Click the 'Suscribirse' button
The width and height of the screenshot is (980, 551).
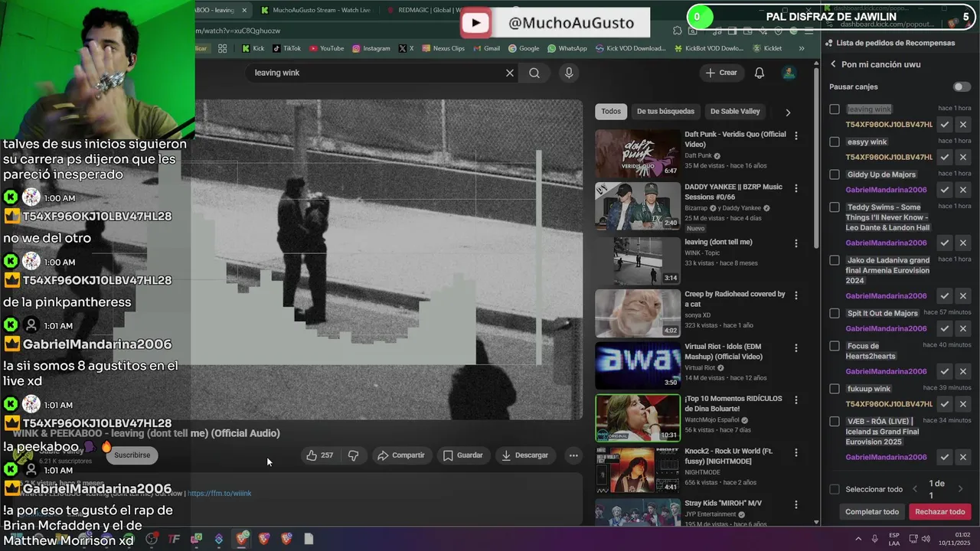(x=132, y=455)
